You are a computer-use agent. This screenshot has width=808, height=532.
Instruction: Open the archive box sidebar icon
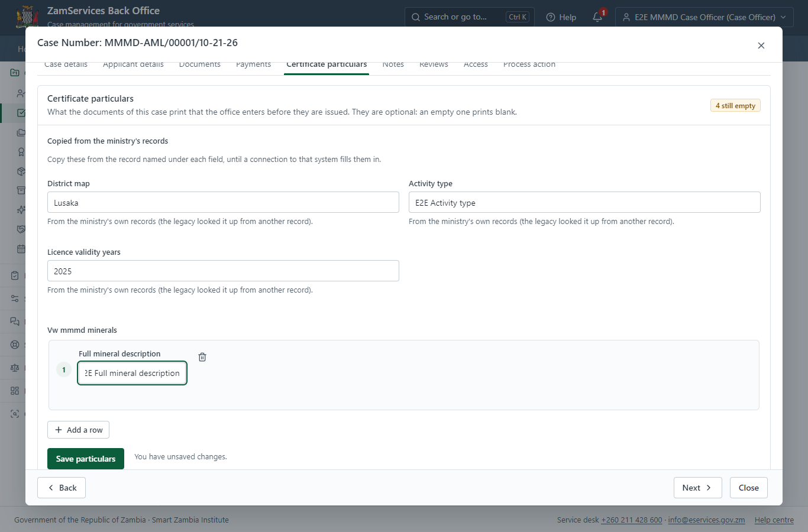coord(21,190)
